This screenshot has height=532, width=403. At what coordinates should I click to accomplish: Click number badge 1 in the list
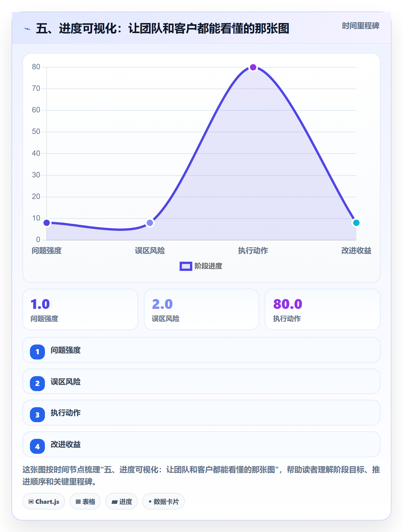37,352
